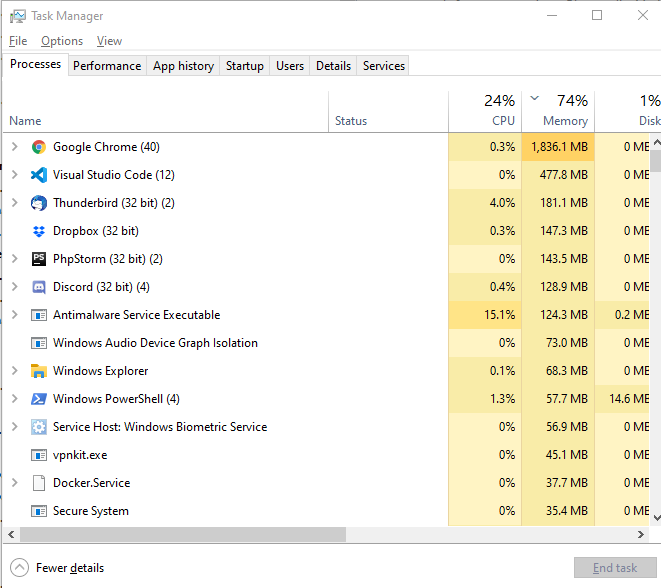The height and width of the screenshot is (588, 661).
Task: Expand the PhpStorm process group
Action: click(15, 259)
